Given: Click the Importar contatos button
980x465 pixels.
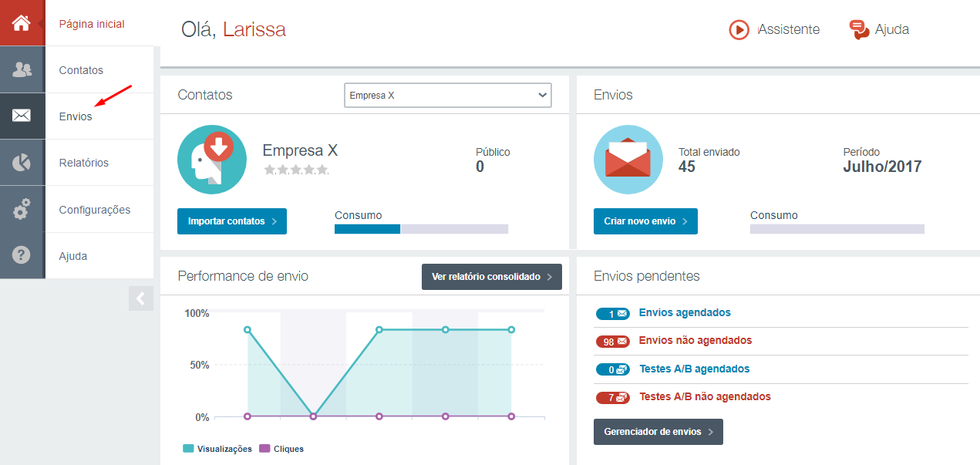Looking at the screenshot, I should pyautogui.click(x=232, y=221).
